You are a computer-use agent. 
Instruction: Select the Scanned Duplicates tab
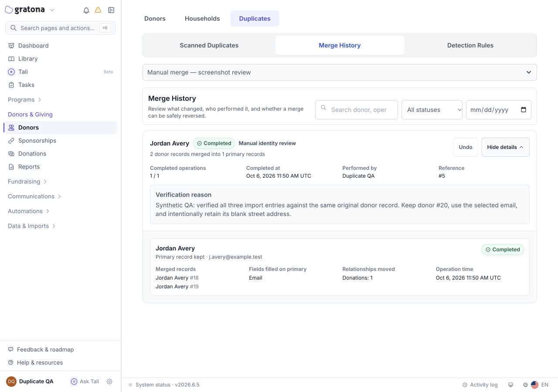(x=209, y=45)
